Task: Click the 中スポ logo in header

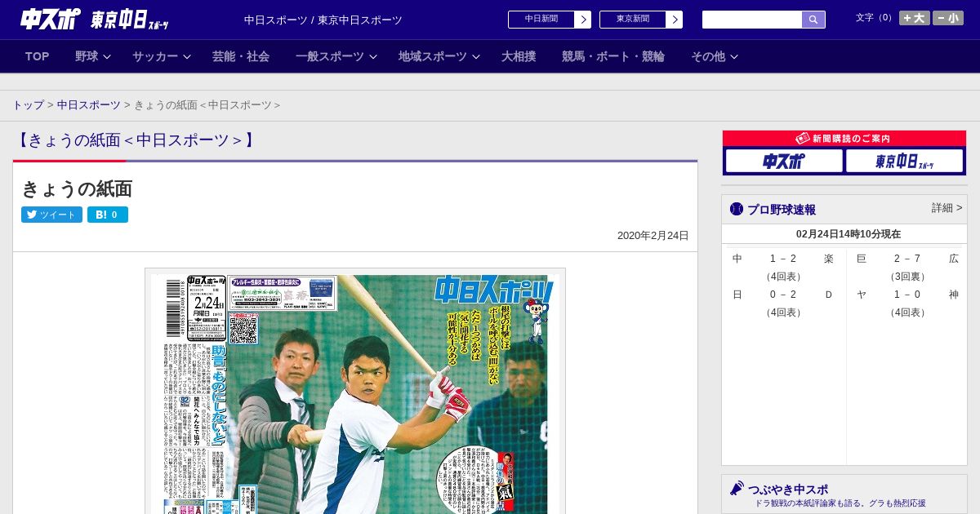Action: [51, 19]
